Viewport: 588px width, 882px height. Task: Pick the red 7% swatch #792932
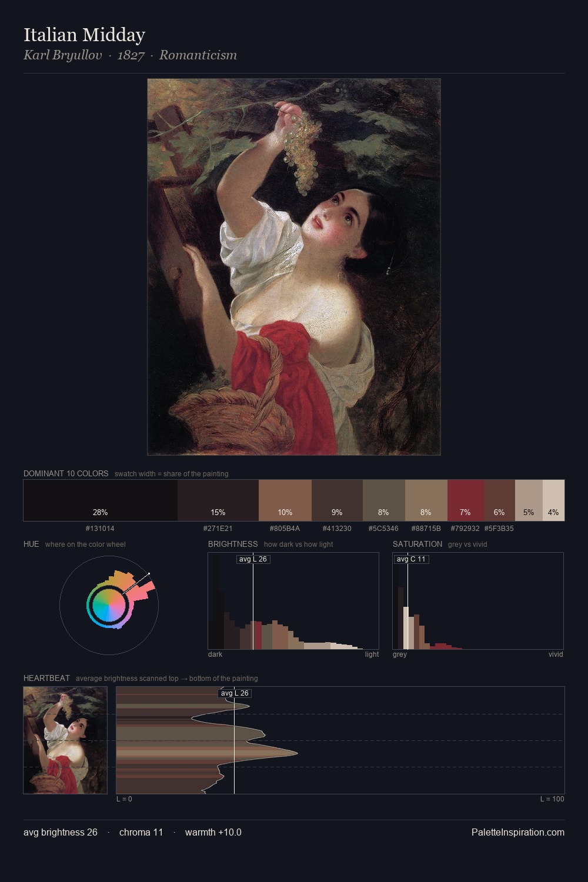point(465,500)
